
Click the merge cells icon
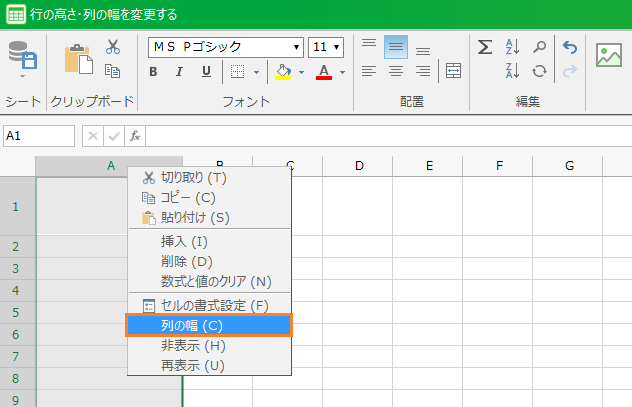(453, 71)
